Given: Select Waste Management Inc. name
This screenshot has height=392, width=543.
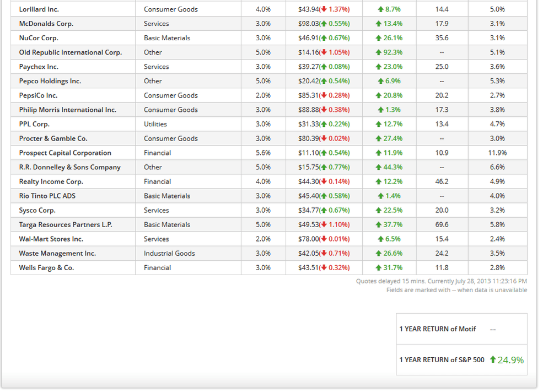Looking at the screenshot, I should [x=57, y=254].
